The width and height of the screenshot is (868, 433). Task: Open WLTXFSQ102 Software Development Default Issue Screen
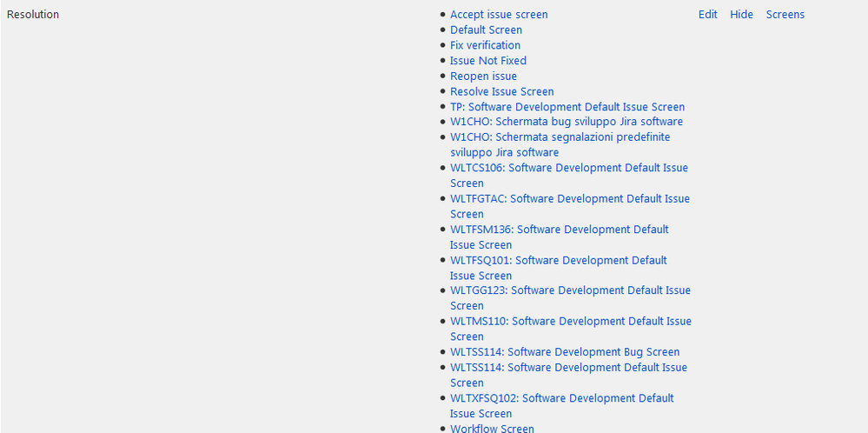[562, 406]
